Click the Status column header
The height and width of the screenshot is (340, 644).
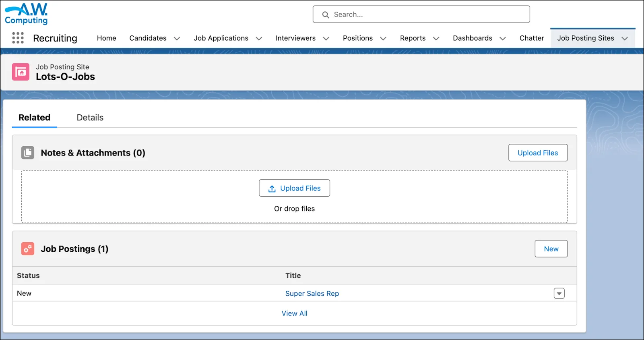pos(28,276)
